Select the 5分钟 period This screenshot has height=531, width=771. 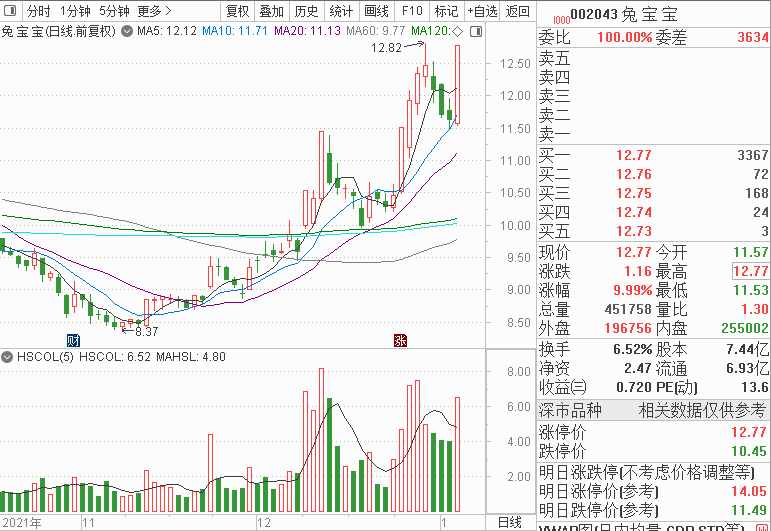(114, 11)
